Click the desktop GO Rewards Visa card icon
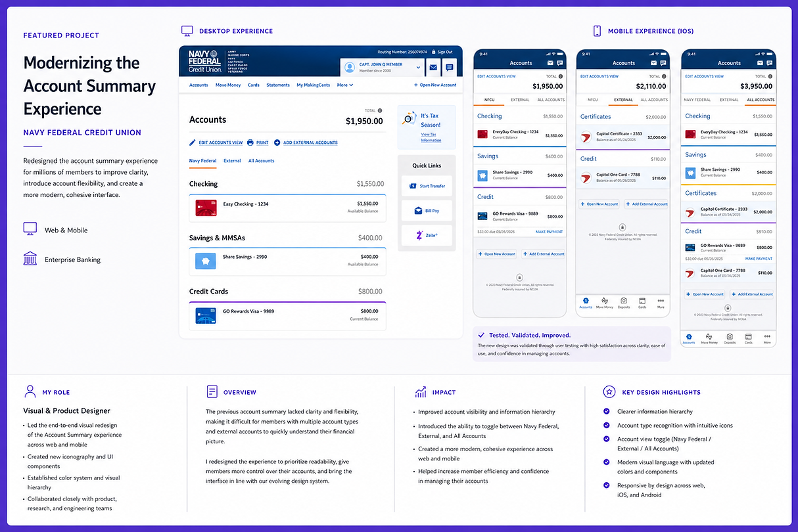The width and height of the screenshot is (798, 532). [x=205, y=316]
